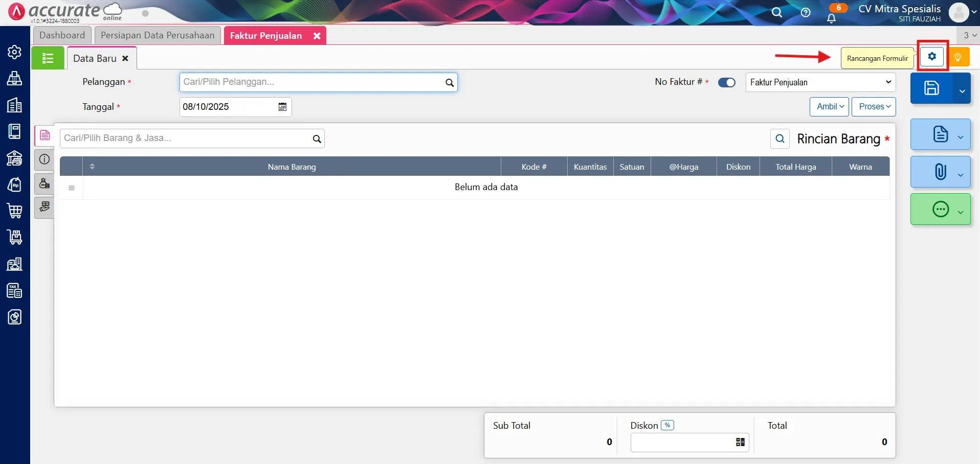This screenshot has width=980, height=464.
Task: Close the Data Baru tab
Action: 125,59
